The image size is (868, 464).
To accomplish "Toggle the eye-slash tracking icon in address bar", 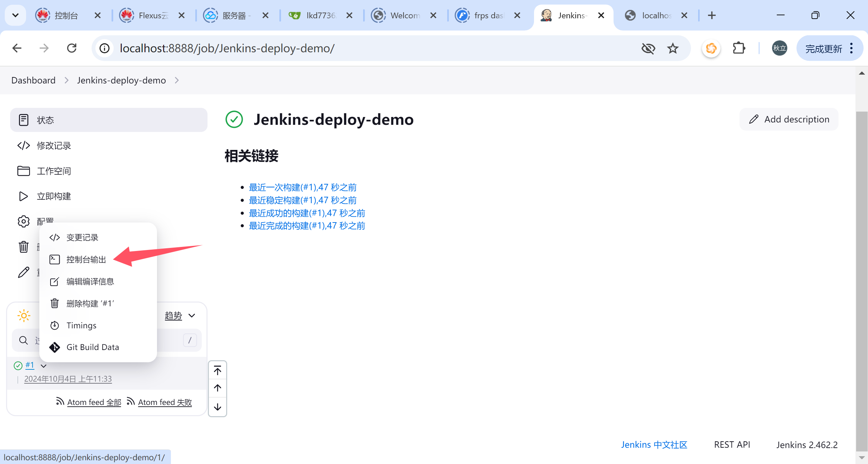I will [x=648, y=49].
